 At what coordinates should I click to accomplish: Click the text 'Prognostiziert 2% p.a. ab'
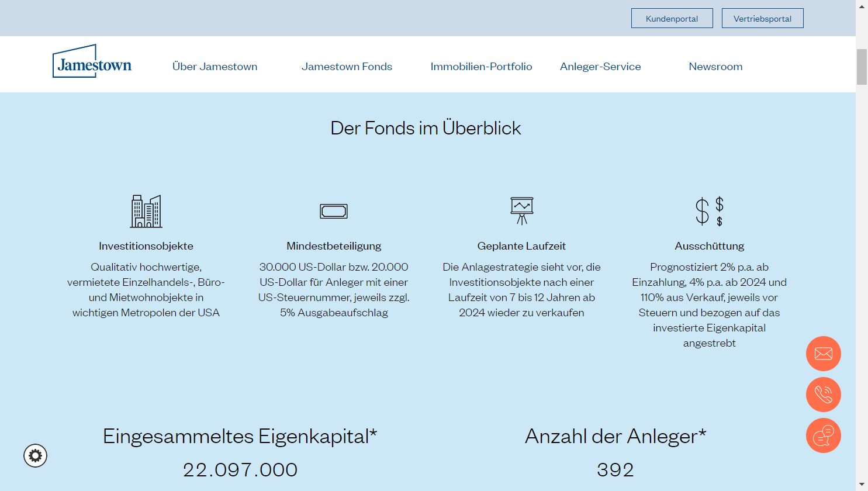point(710,267)
